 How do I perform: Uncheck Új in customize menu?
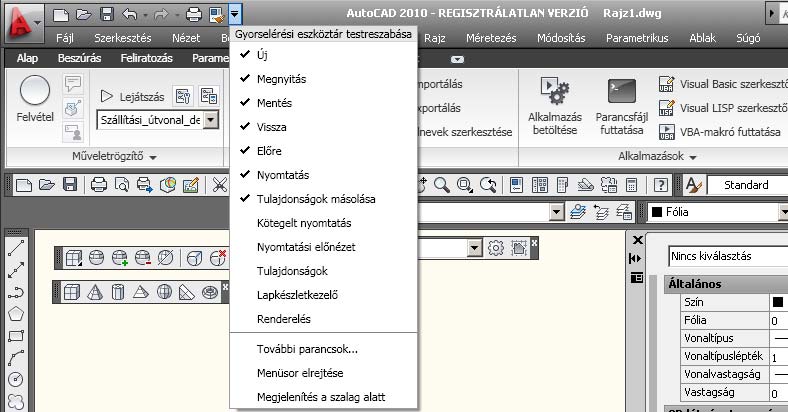tap(323, 55)
